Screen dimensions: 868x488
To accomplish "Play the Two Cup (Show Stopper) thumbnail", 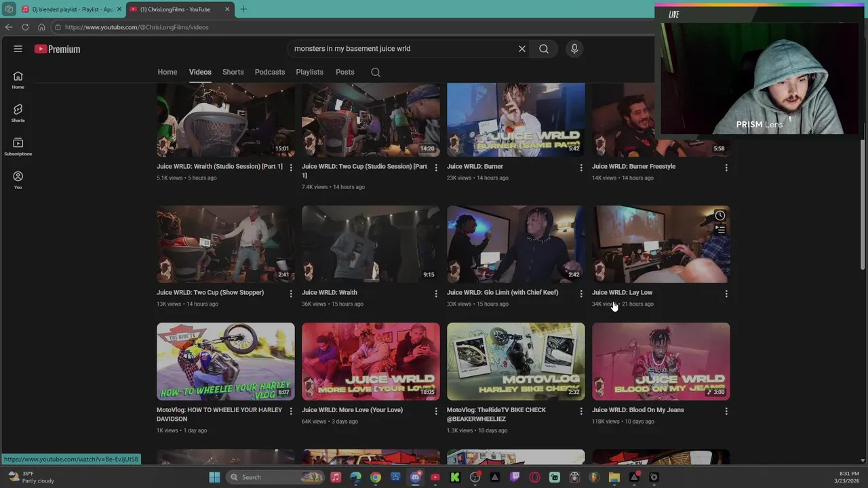I will [x=226, y=243].
